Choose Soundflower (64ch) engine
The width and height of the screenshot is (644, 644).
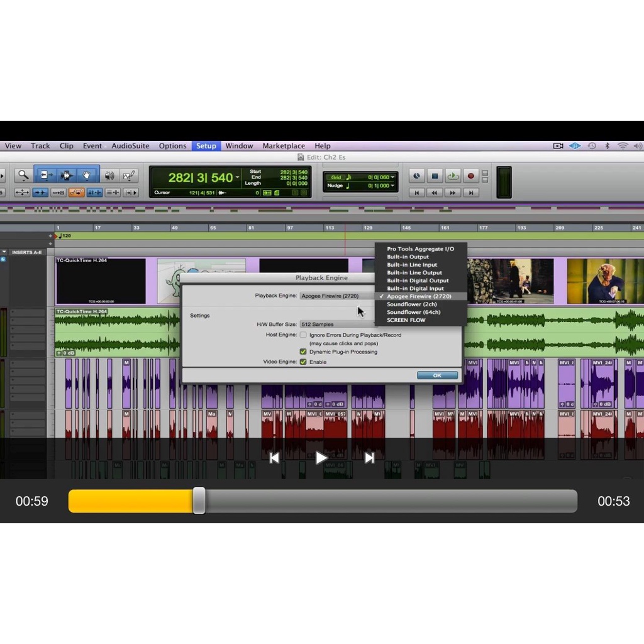coord(421,312)
